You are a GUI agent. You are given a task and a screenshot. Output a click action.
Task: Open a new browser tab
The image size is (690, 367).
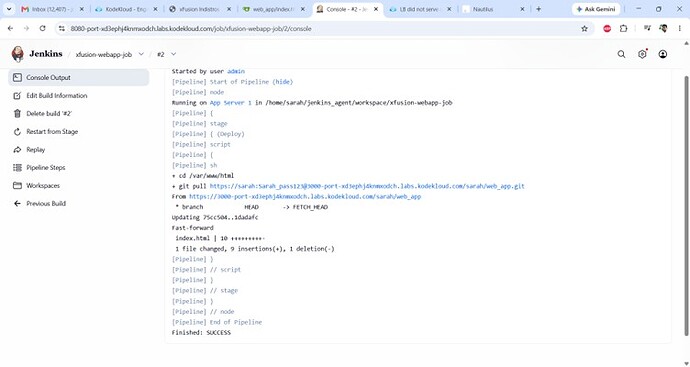[538, 9]
